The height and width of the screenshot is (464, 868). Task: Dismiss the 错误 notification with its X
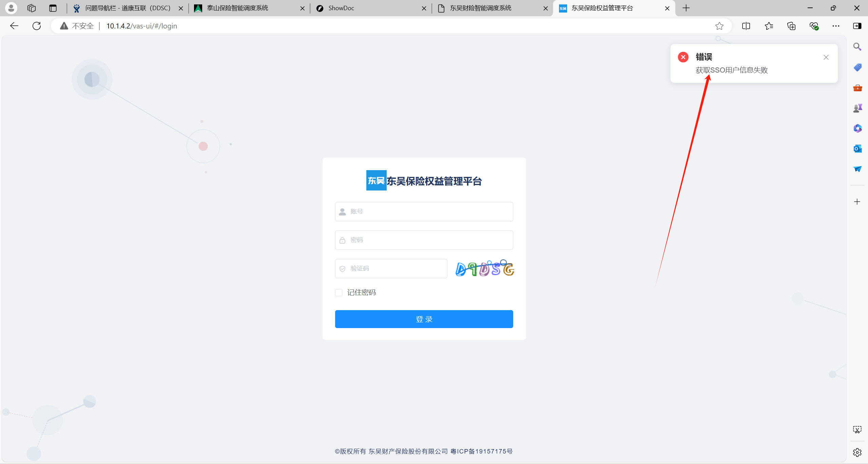pyautogui.click(x=826, y=57)
